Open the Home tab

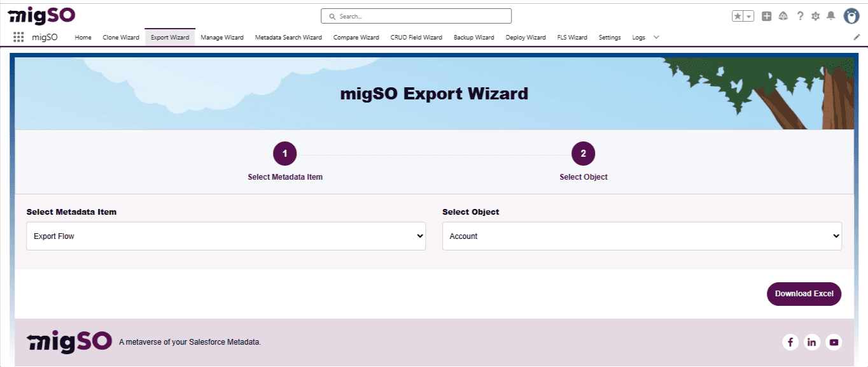coord(83,38)
